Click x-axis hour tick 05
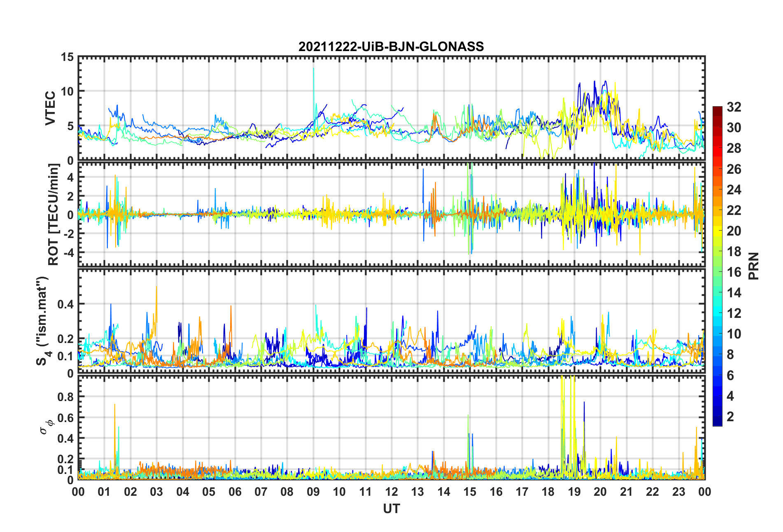783x532 pixels. point(209,492)
